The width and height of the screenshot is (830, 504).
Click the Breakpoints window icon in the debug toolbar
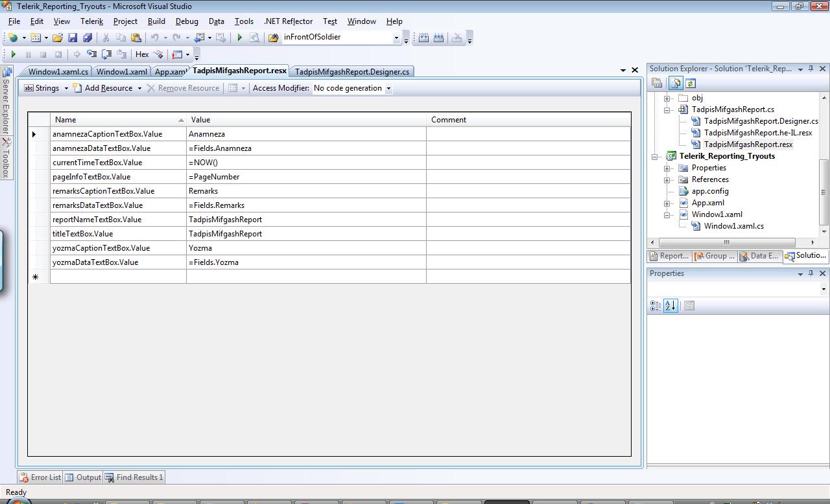pos(177,54)
